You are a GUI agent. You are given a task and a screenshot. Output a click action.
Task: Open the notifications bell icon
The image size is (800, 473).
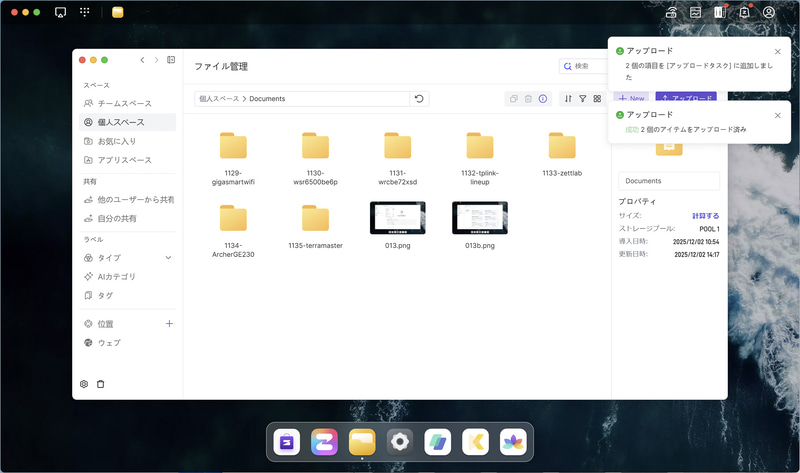pyautogui.click(x=744, y=12)
